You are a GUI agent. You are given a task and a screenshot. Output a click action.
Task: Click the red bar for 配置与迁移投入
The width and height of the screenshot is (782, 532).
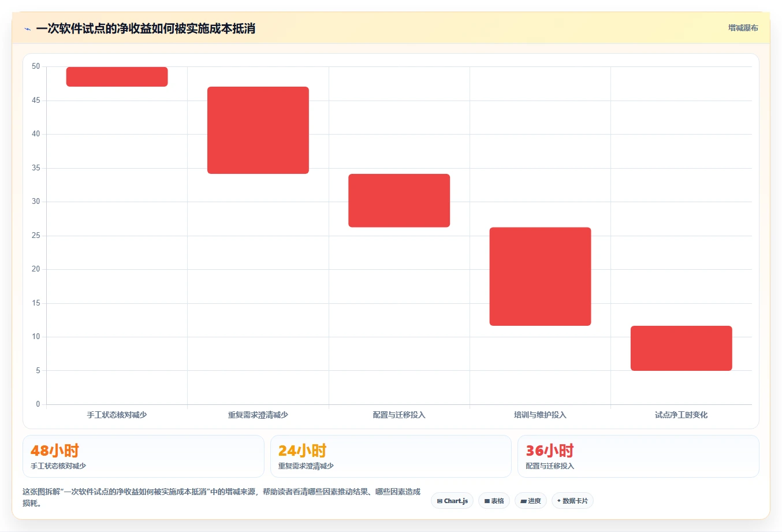click(x=399, y=200)
